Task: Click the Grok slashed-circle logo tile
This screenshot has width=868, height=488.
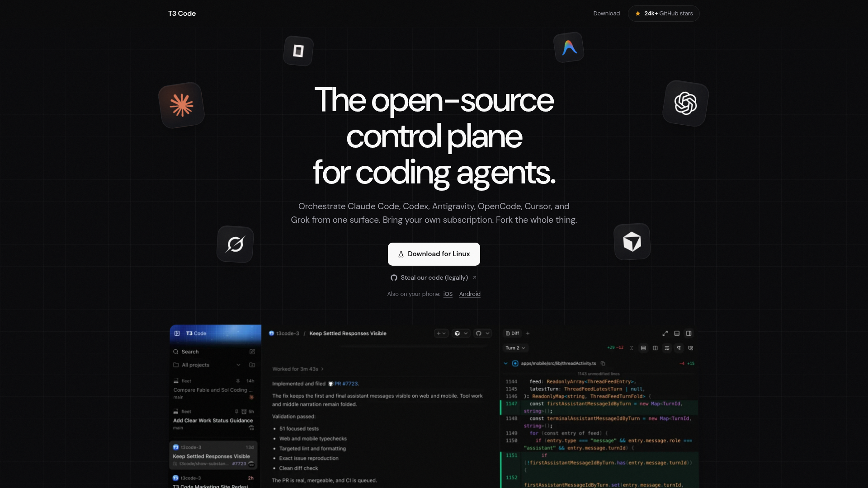Action: 235,244
